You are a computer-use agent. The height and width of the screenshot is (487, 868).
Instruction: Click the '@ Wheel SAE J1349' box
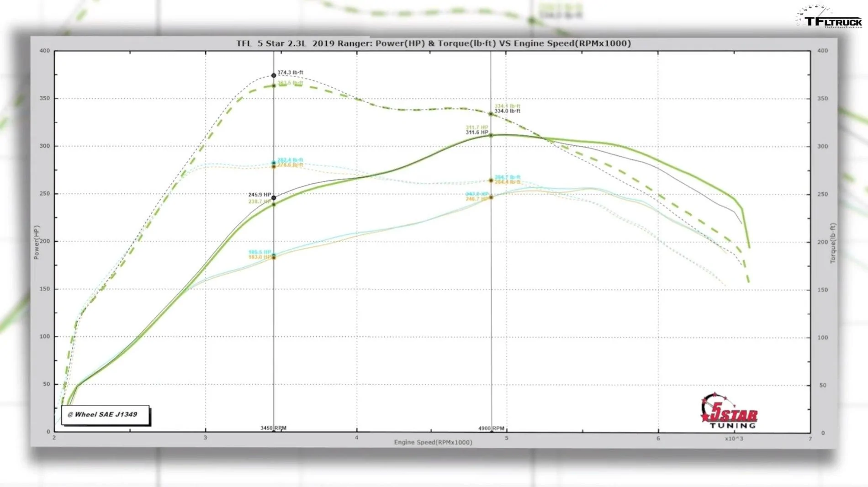(x=105, y=415)
